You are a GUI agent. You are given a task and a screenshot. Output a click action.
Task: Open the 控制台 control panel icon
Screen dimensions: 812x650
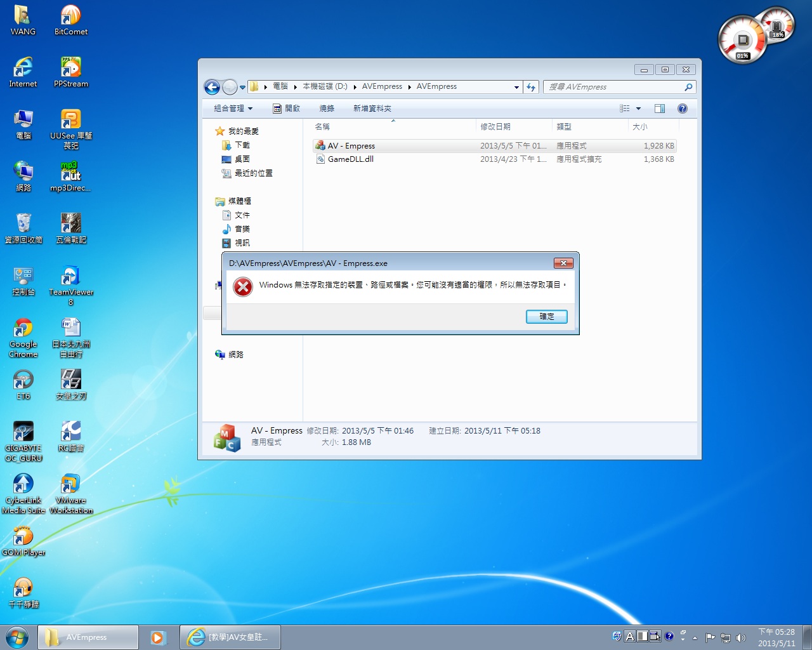pyautogui.click(x=23, y=281)
